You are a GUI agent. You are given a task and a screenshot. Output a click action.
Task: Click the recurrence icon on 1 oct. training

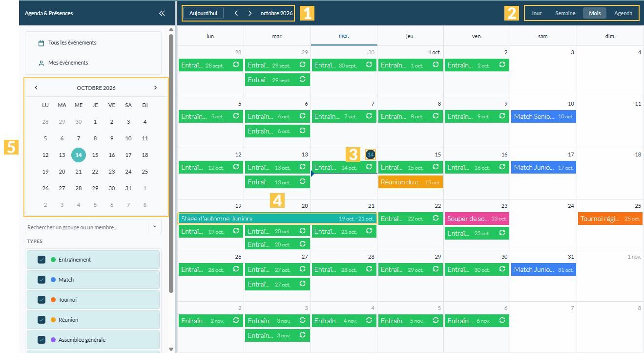coord(436,65)
